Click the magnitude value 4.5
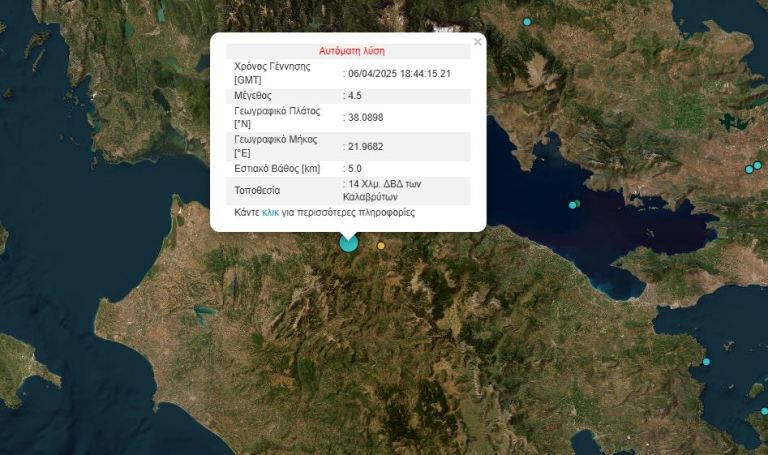 354,95
